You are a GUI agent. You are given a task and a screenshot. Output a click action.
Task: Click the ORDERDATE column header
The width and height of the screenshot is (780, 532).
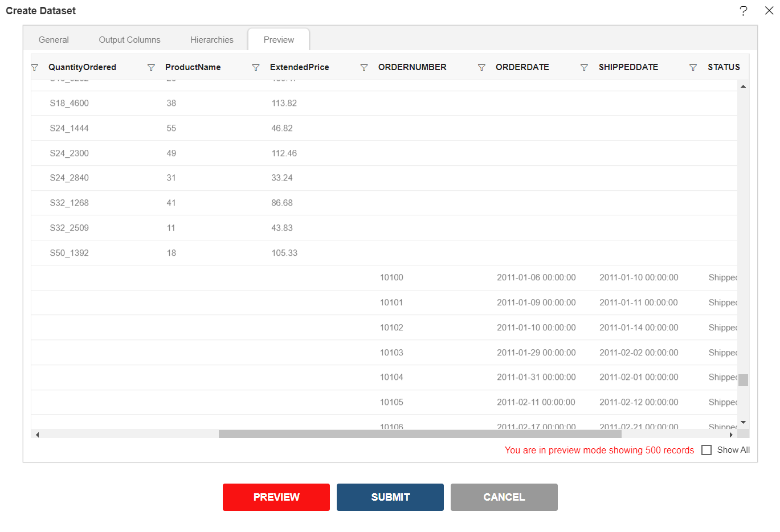[522, 67]
